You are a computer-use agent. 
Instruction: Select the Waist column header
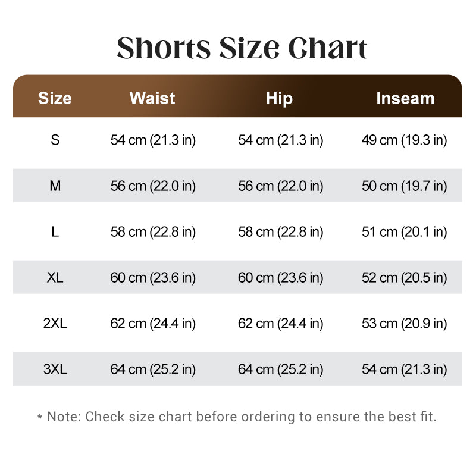coord(152,98)
